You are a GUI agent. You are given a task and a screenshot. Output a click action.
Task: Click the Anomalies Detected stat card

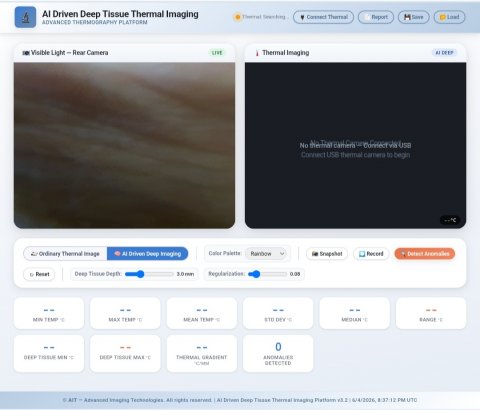(x=278, y=353)
